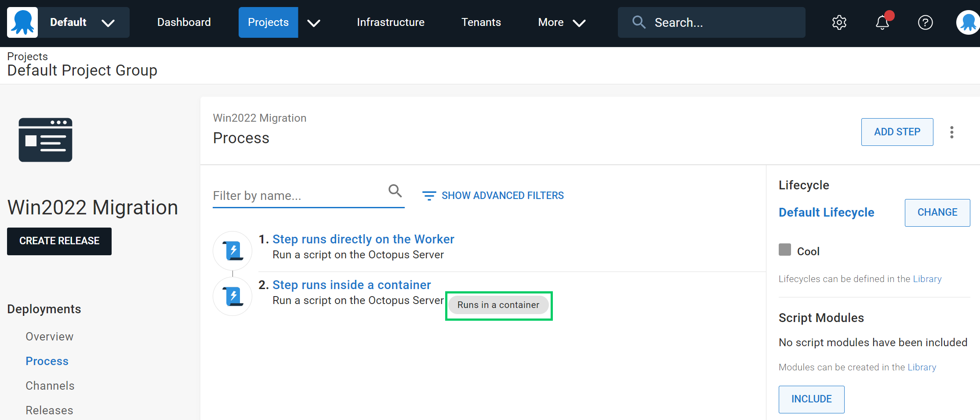Viewport: 980px width, 420px height.
Task: Click the Octopus logo in top bar
Action: 22,22
